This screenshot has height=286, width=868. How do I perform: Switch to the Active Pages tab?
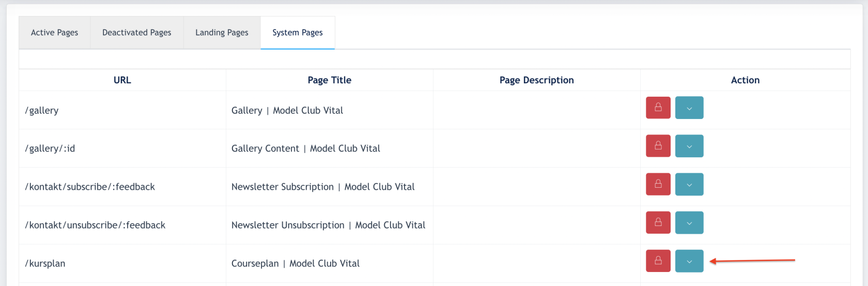coord(54,33)
